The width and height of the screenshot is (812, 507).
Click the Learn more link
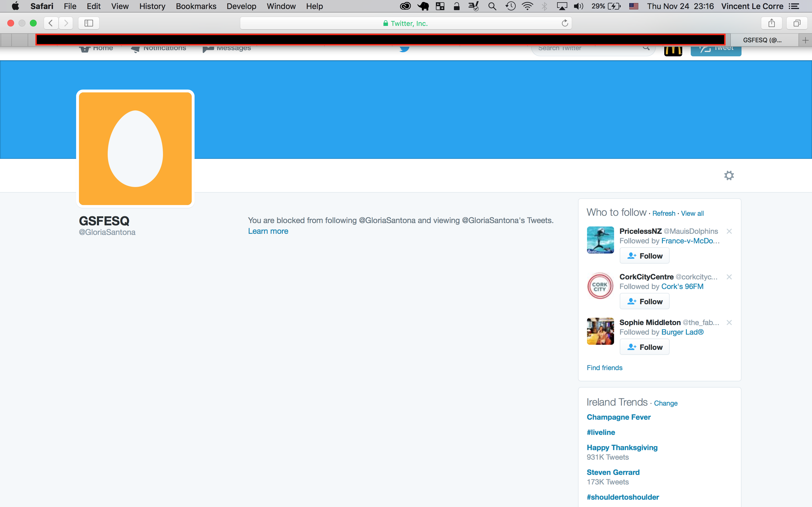(268, 231)
